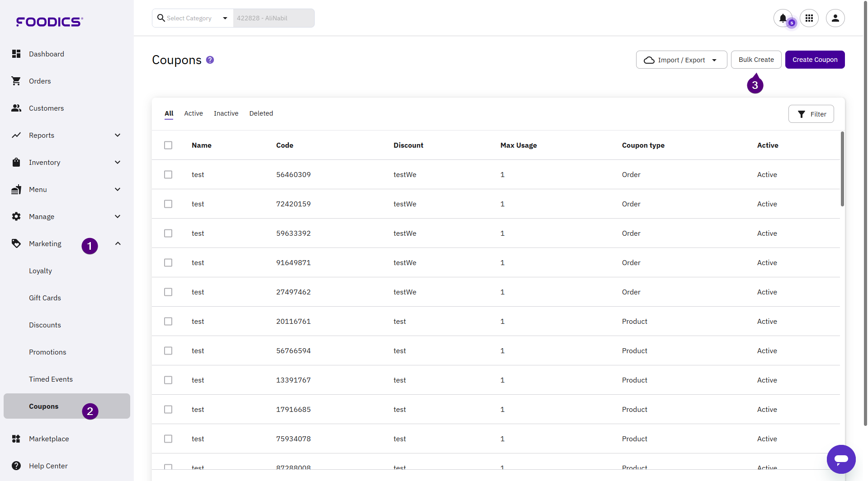Open the user profile icon

(x=835, y=18)
